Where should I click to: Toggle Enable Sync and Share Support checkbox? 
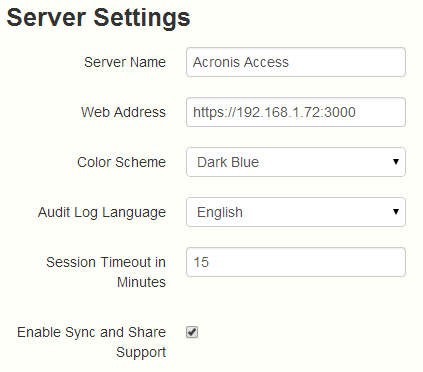(x=192, y=332)
